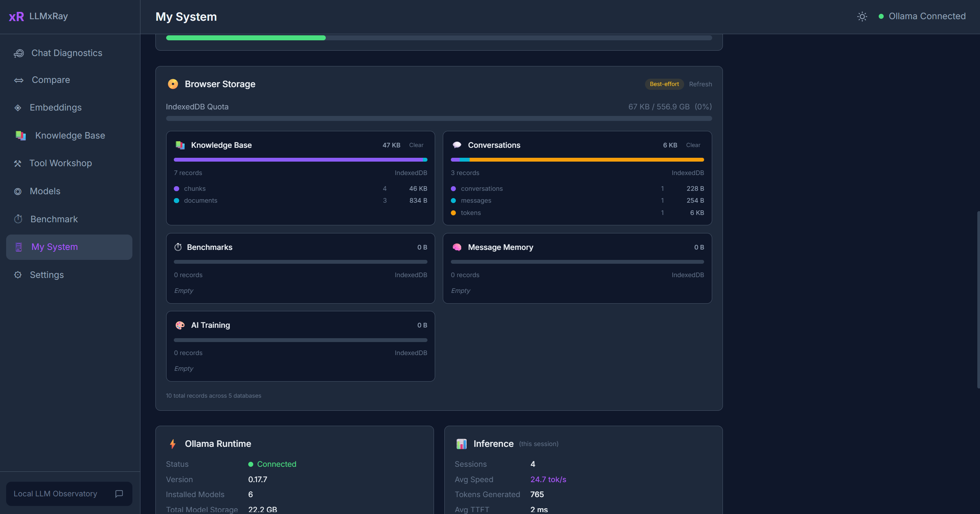Toggle light mode with the sun icon
Screen dimensions: 980x514
click(x=862, y=16)
